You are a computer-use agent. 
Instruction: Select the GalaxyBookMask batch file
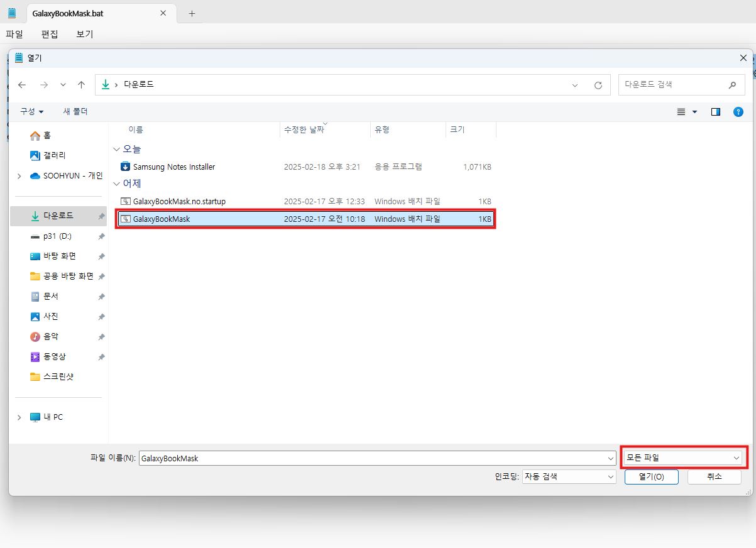click(x=306, y=219)
